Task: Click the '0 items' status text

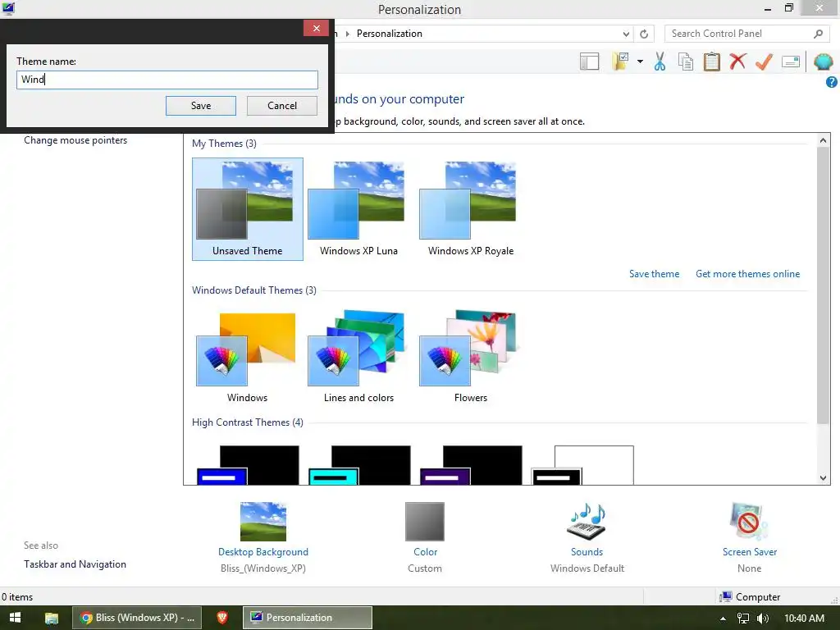Action: point(17,597)
